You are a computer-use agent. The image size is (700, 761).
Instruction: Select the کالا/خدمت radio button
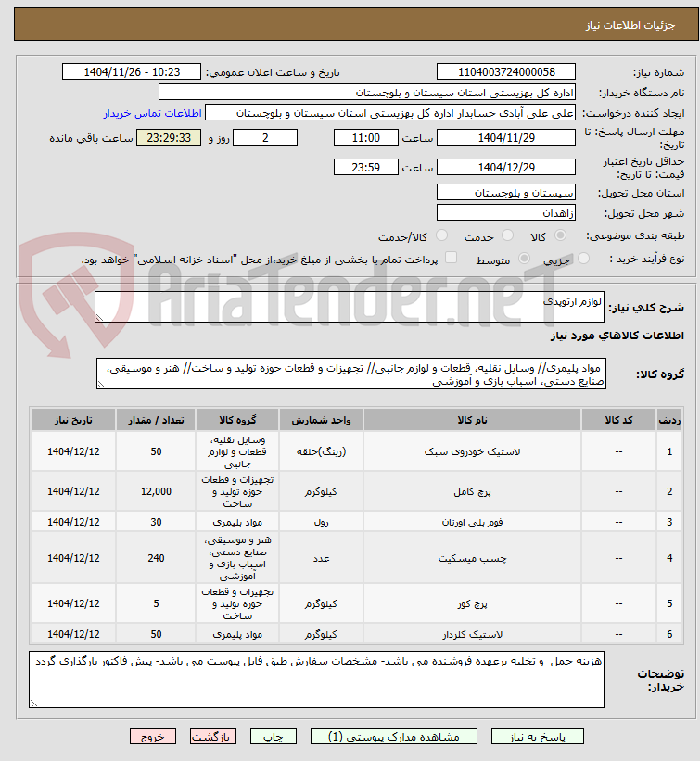click(441, 235)
